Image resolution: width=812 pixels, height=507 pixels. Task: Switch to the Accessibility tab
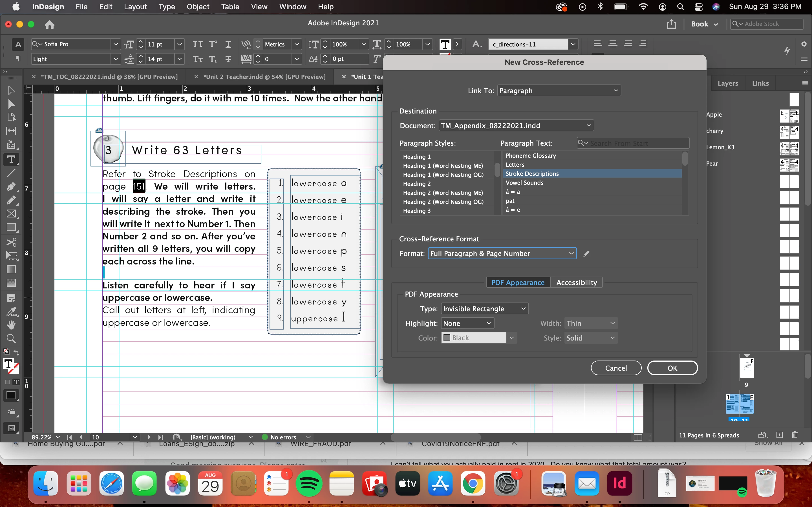[576, 282]
